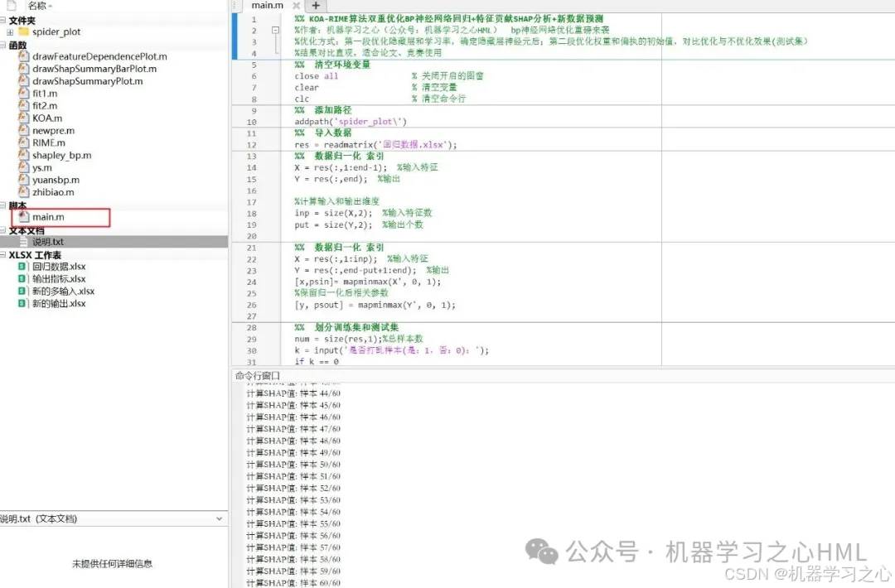Select drawShapSummaryPlot.m file name

point(88,81)
